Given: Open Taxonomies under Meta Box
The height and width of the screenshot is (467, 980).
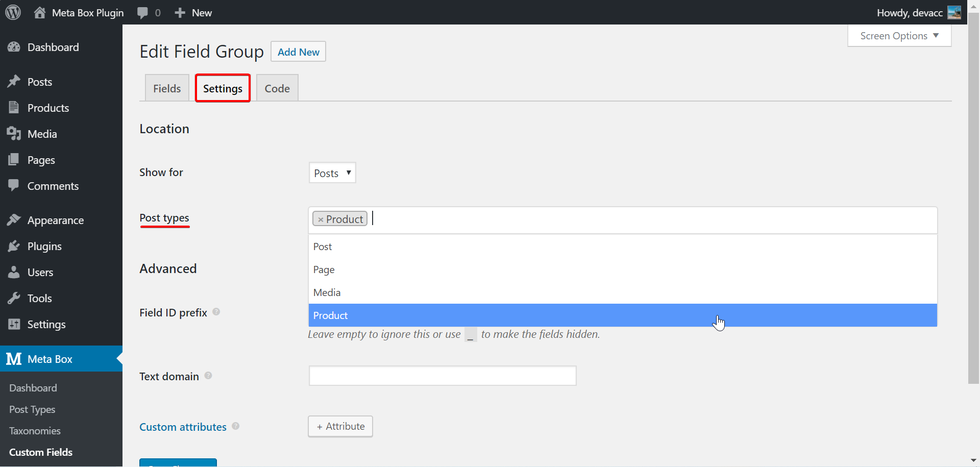Looking at the screenshot, I should click(34, 431).
